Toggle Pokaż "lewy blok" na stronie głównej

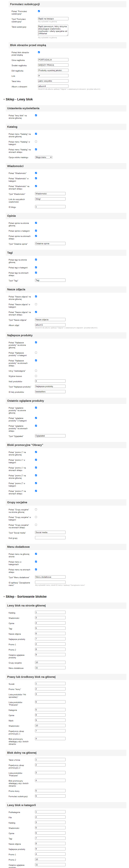[36, 115]
